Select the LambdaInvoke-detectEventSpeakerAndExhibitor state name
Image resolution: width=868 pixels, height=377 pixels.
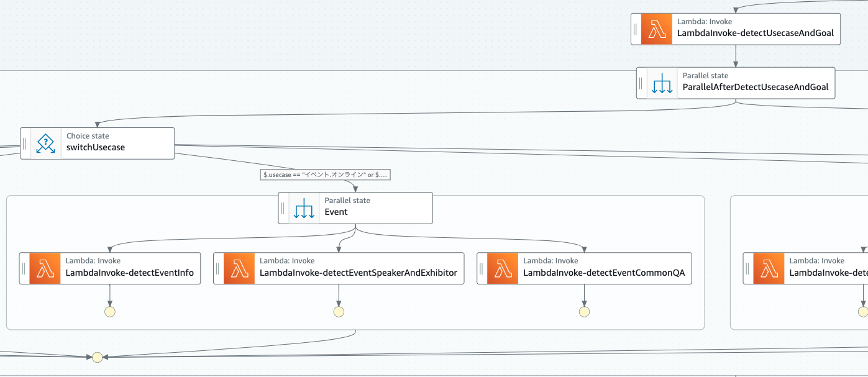pos(359,272)
